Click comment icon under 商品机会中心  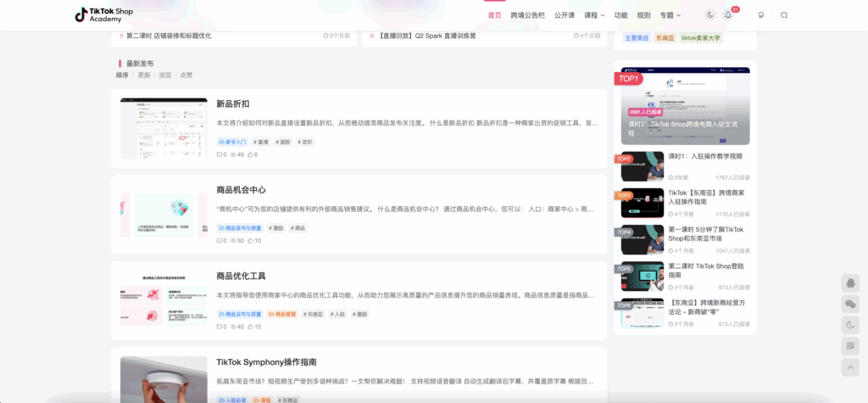click(221, 241)
